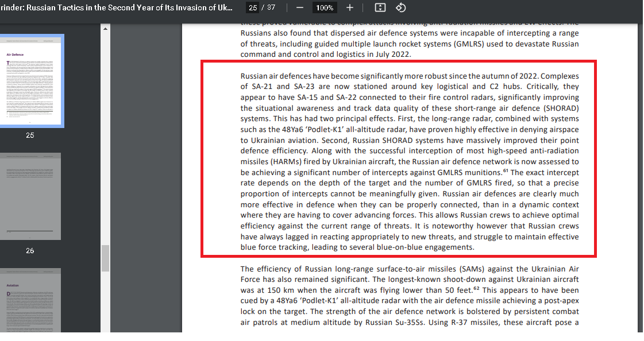The image size is (644, 341).
Task: Click footnote reference 62 in text
Action: tap(476, 288)
